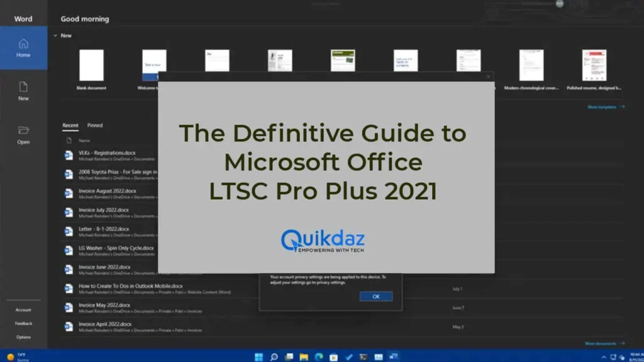This screenshot has height=362, width=644.
Task: Select the Blank document thumbnail
Action: click(x=91, y=65)
